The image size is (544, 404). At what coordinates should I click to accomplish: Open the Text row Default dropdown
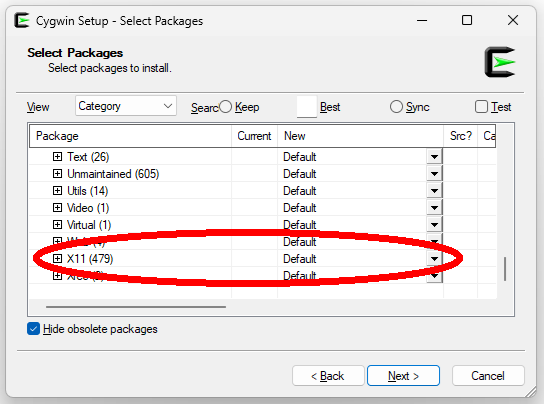tap(434, 157)
